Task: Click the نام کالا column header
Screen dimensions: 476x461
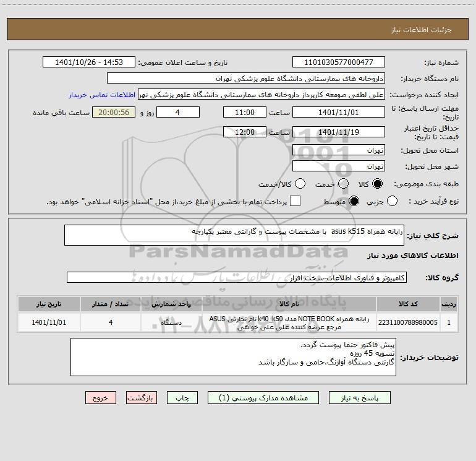Action: click(x=289, y=304)
